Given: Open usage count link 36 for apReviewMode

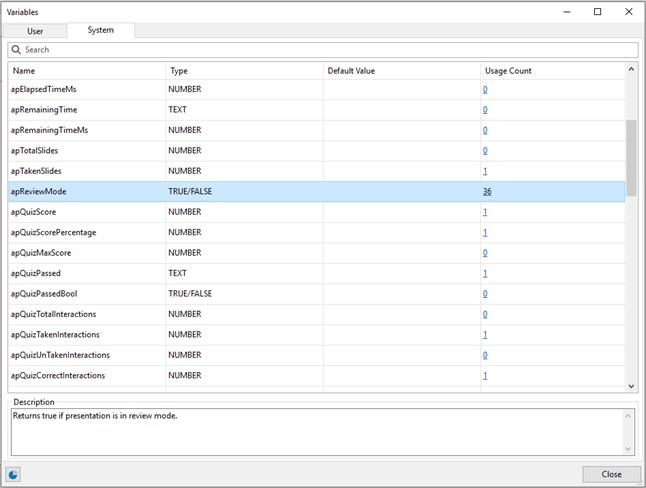Looking at the screenshot, I should [487, 191].
